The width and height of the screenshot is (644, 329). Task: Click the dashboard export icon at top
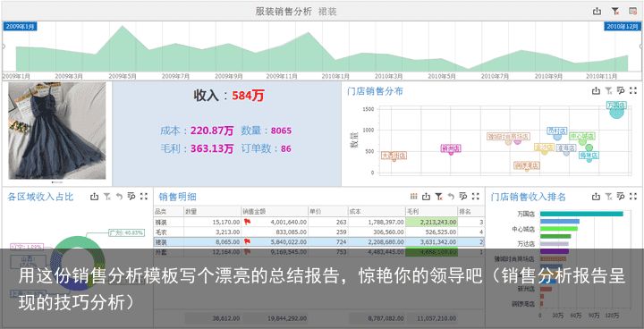pos(597,12)
